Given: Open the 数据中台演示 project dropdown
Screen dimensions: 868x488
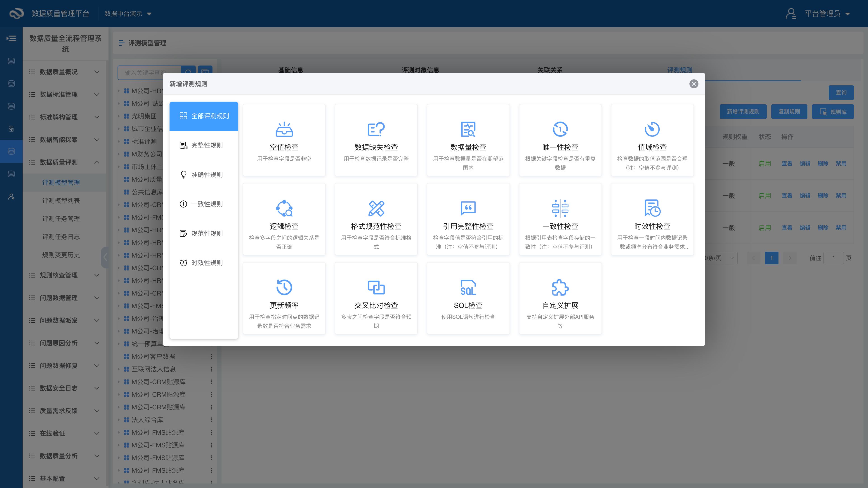Looking at the screenshot, I should 128,14.
